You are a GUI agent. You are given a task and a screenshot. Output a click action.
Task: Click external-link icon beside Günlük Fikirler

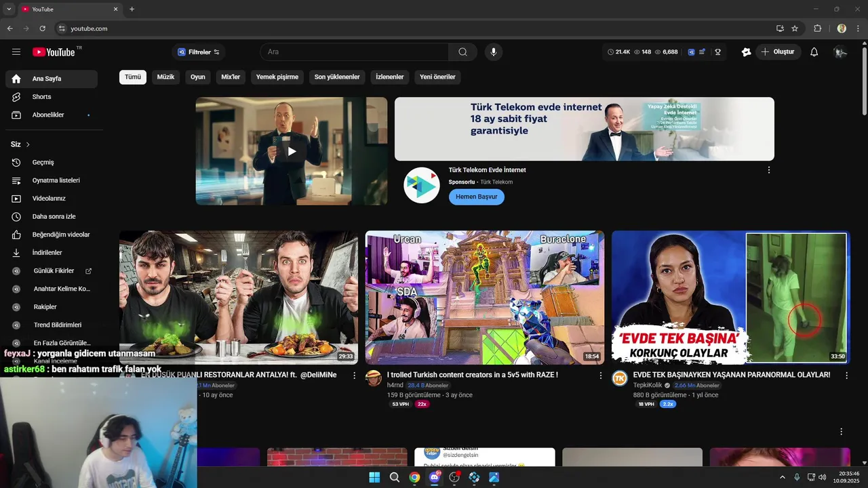tap(88, 271)
